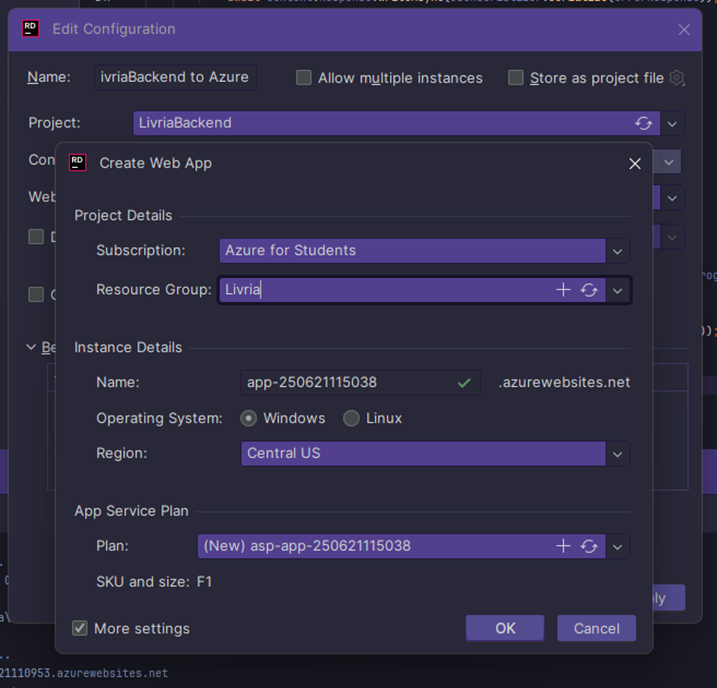Click the plus icon to create new Resource Group
Image resolution: width=717 pixels, height=688 pixels.
pos(563,290)
